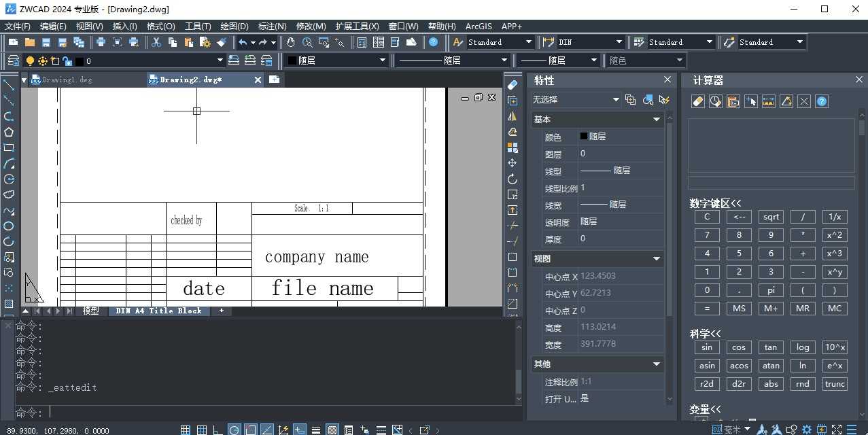Image resolution: width=868 pixels, height=435 pixels.
Task: Collapse the 基本 section in the Properties panel
Action: coord(655,119)
